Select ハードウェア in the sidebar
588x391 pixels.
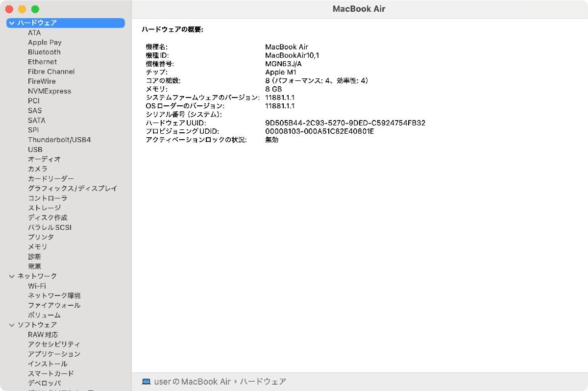tap(66, 23)
